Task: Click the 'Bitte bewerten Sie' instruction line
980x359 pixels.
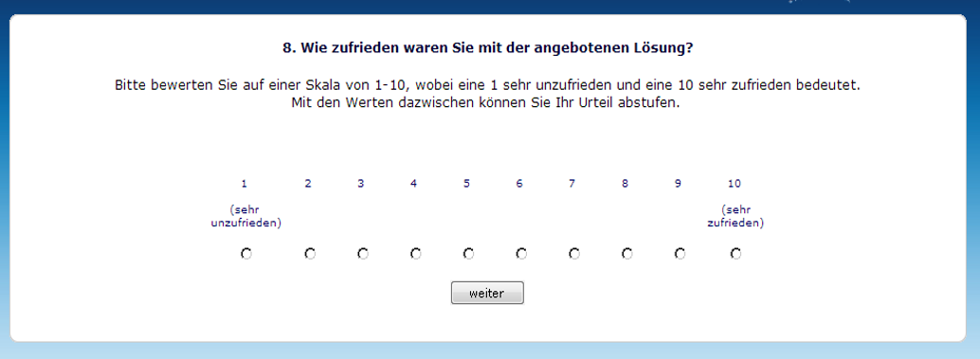Action: (487, 85)
